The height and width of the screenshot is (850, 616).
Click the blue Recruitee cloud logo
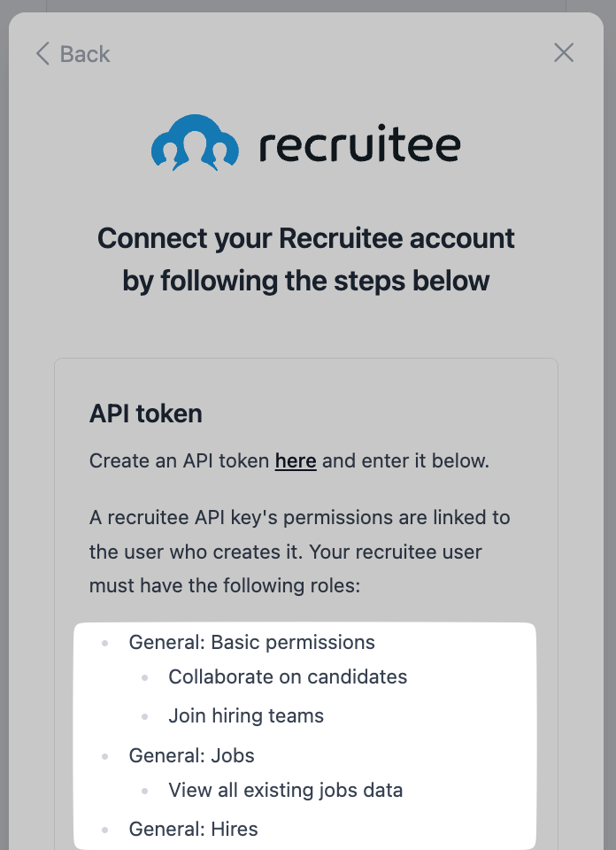coord(195,142)
